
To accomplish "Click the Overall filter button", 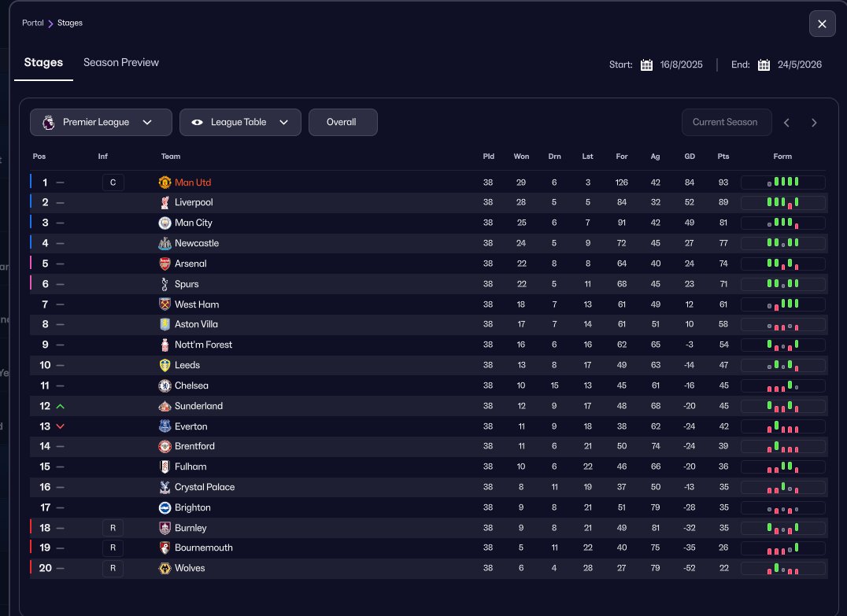I will (x=342, y=122).
